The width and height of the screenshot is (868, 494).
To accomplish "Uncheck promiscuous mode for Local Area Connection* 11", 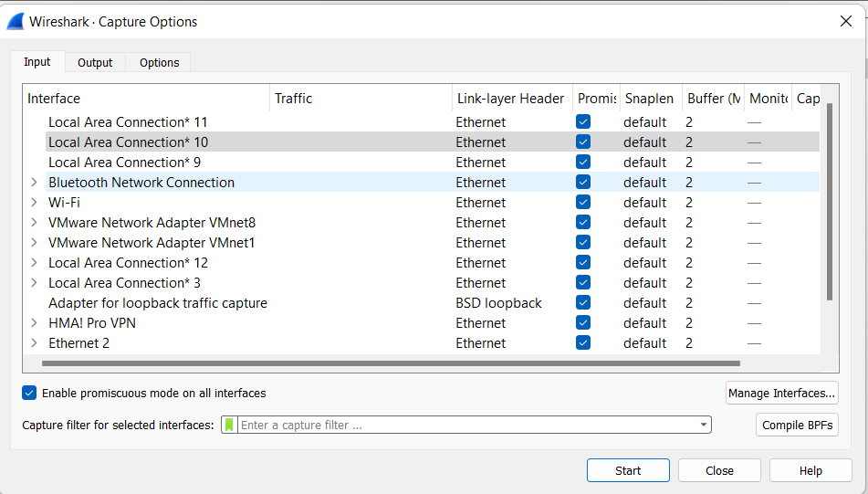I will [x=583, y=122].
